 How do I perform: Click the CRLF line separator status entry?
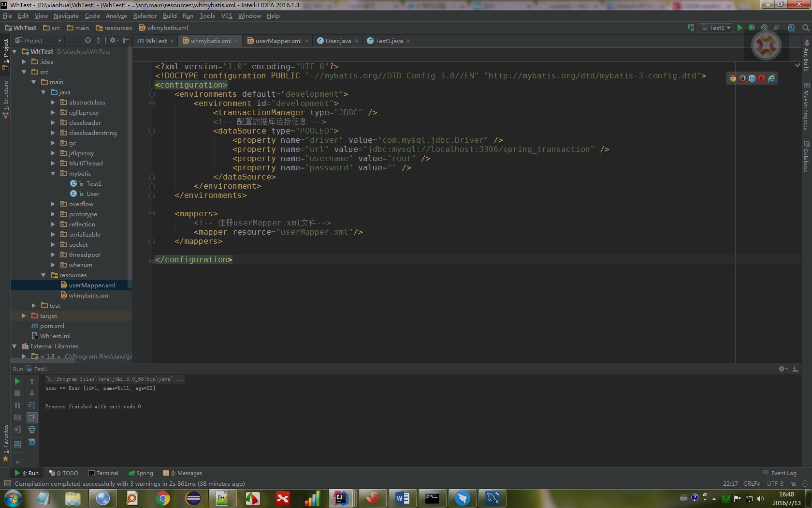752,483
